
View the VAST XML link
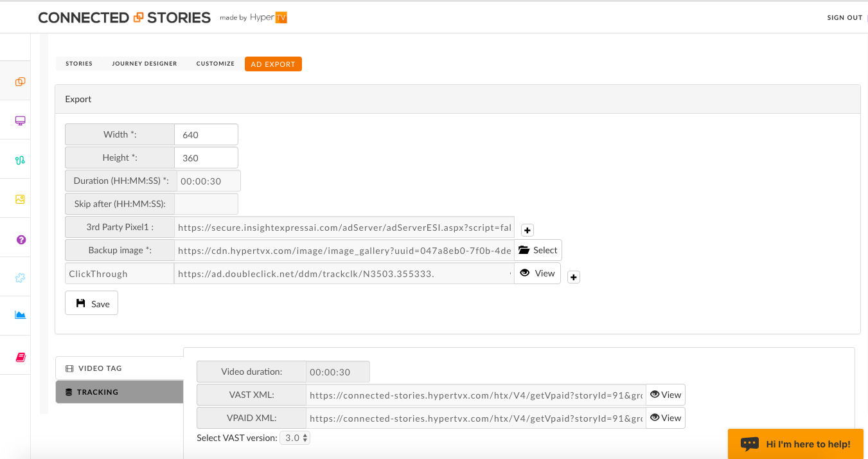(x=665, y=395)
